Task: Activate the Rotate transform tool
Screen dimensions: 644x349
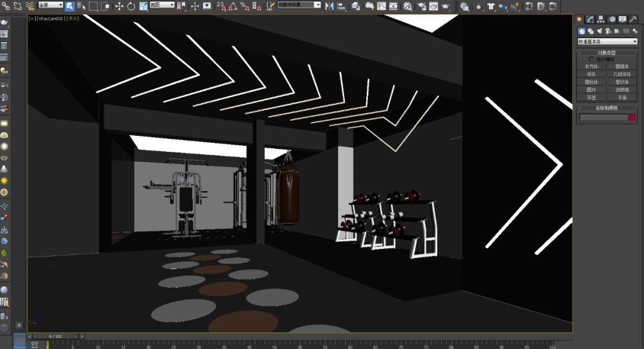Action: [x=131, y=6]
